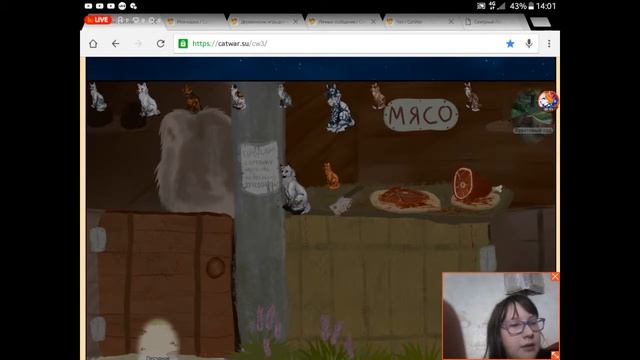
Task: Open the browser three-dot menu
Action: tap(549, 44)
